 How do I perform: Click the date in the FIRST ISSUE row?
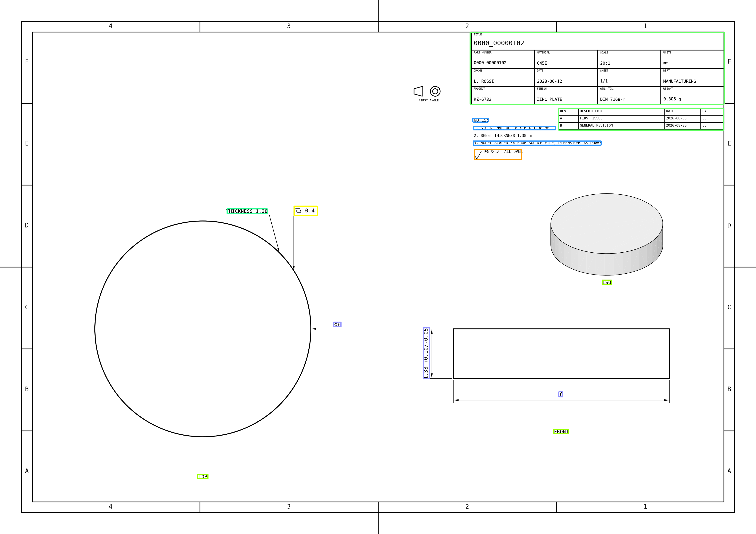[x=676, y=119]
